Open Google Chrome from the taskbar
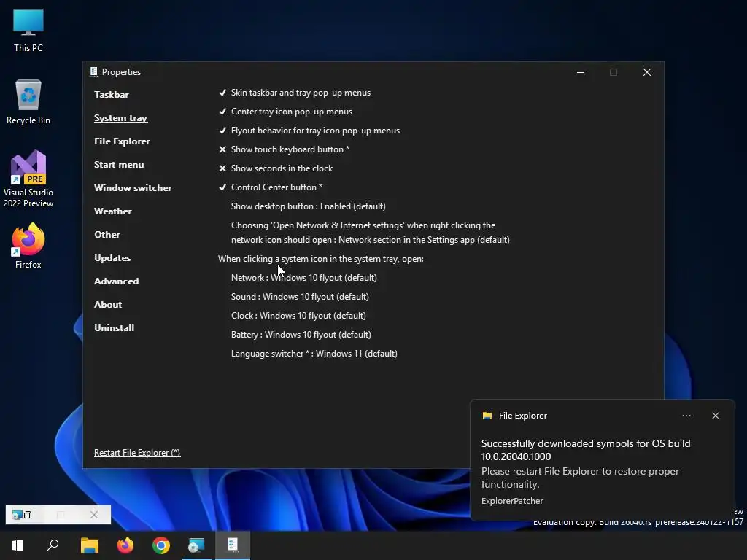 (161, 545)
